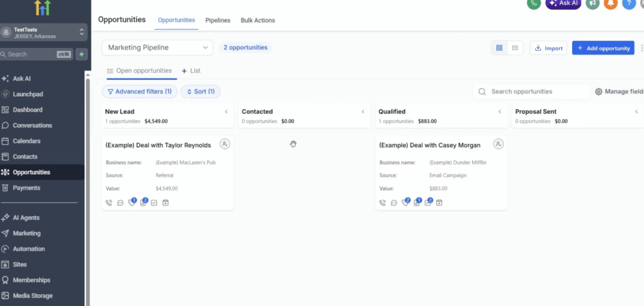Viewport: 644px width, 306px height.
Task: Click the notes icon on Taylor Reynolds card
Action: [x=143, y=202]
